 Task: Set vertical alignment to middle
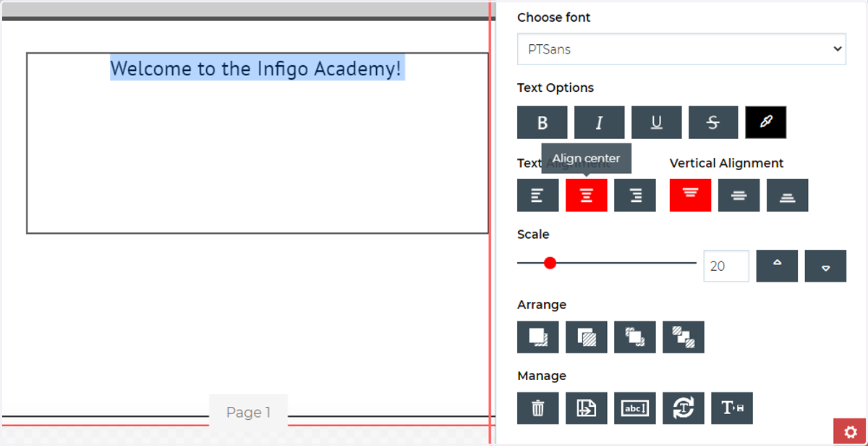point(739,195)
